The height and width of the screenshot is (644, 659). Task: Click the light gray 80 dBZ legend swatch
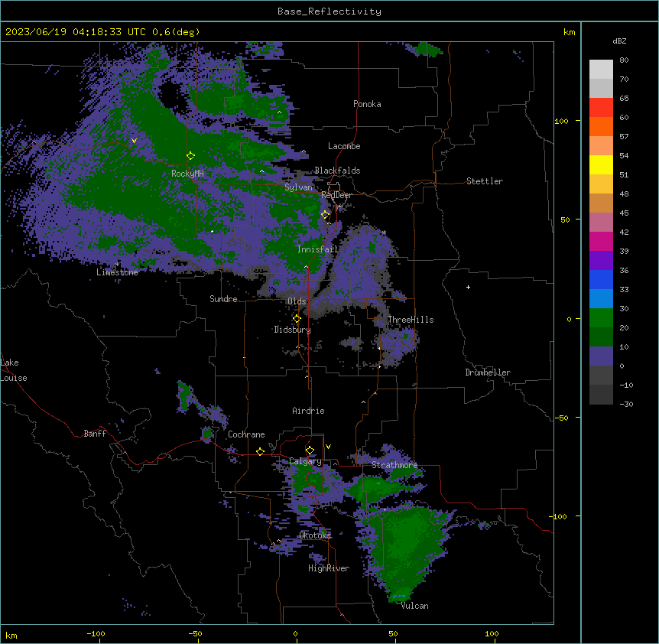coord(601,70)
